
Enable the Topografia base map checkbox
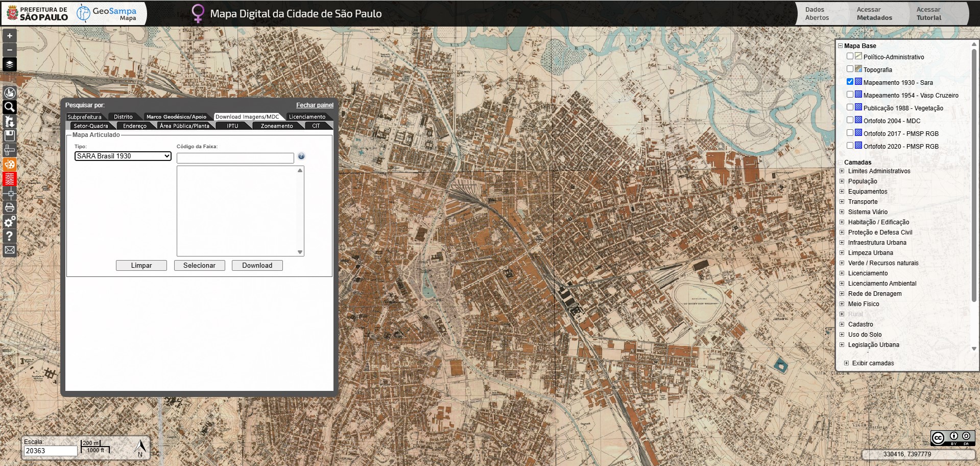[x=850, y=69]
